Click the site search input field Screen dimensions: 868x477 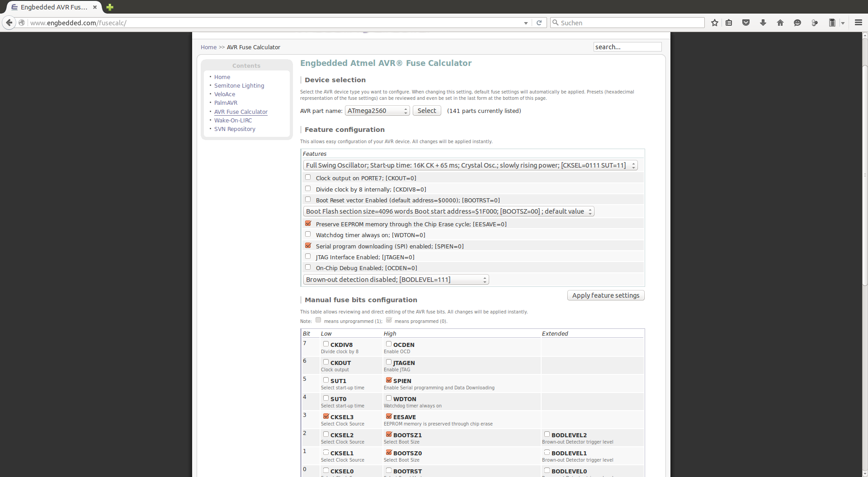coord(627,47)
